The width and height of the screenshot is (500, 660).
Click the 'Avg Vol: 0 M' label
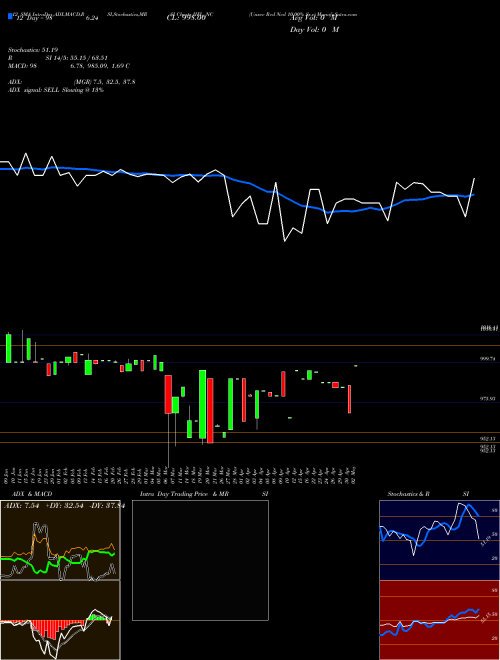314,17
